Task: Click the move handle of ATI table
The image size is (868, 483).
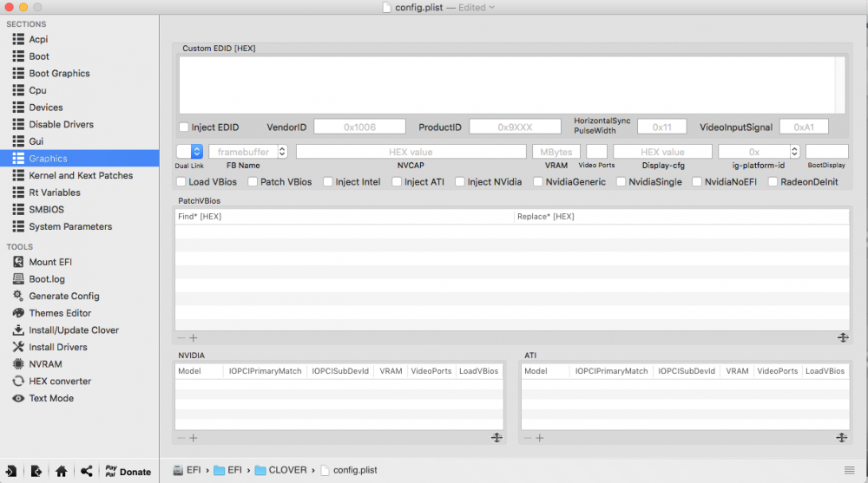Action: click(841, 438)
